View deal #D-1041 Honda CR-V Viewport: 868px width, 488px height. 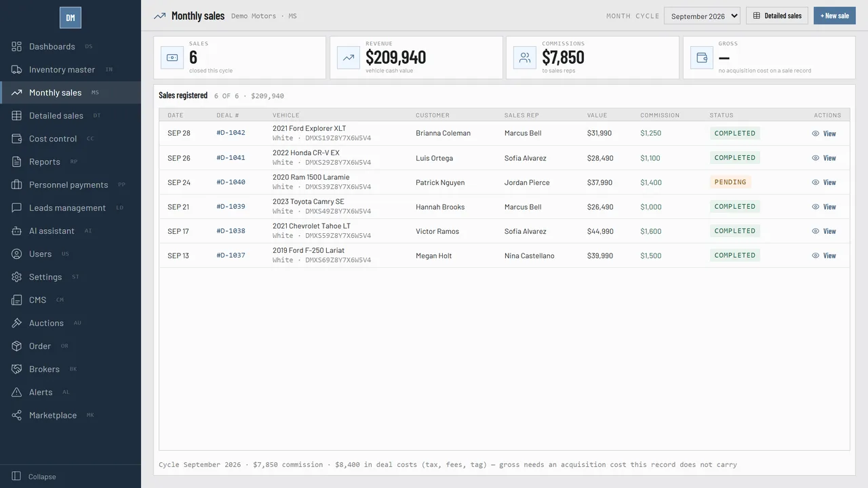[x=824, y=158]
